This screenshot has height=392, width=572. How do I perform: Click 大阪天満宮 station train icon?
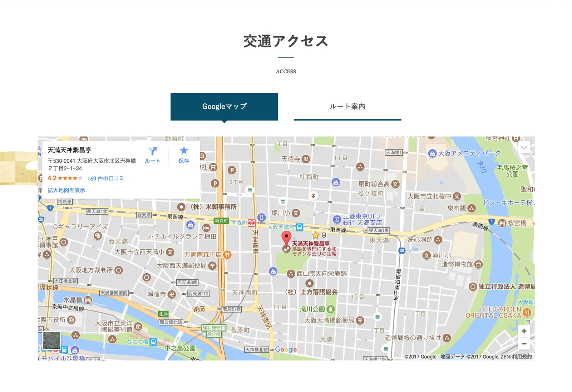pos(300,227)
